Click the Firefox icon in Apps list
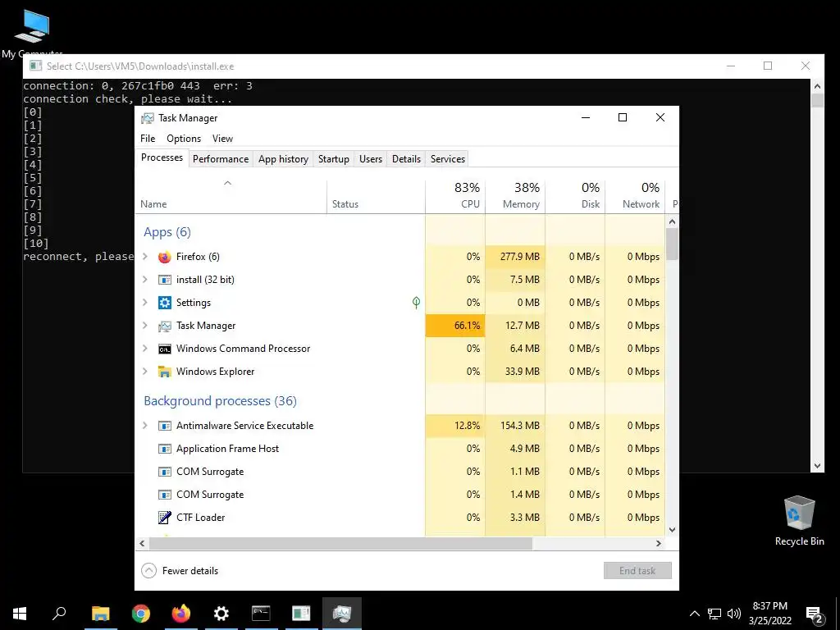 click(164, 257)
